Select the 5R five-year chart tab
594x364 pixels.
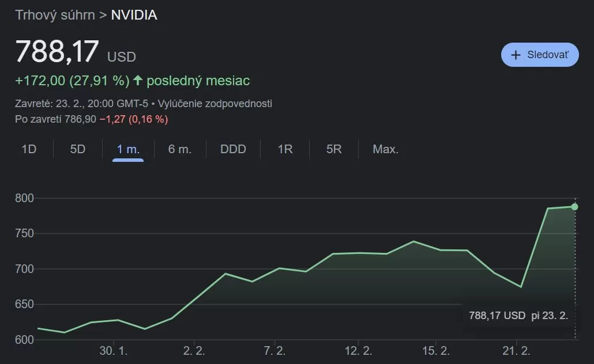pyautogui.click(x=332, y=149)
